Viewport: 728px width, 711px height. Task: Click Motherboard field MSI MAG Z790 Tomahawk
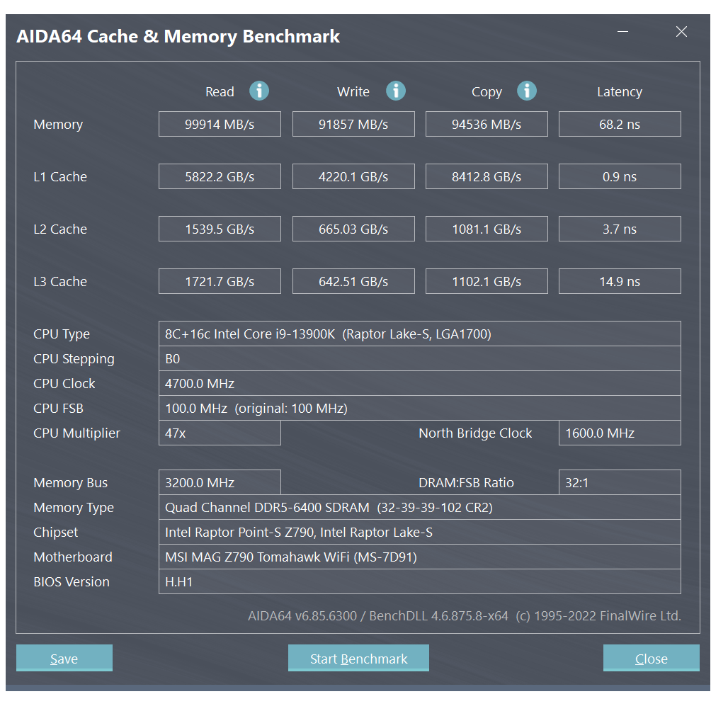[420, 557]
